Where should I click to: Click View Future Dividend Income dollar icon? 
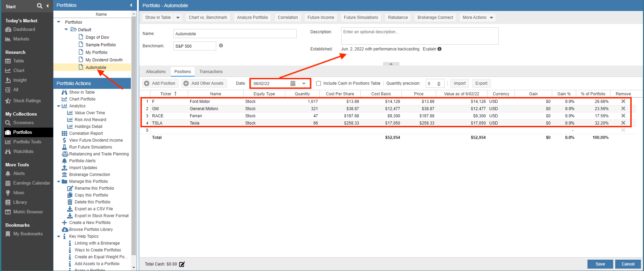64,140
